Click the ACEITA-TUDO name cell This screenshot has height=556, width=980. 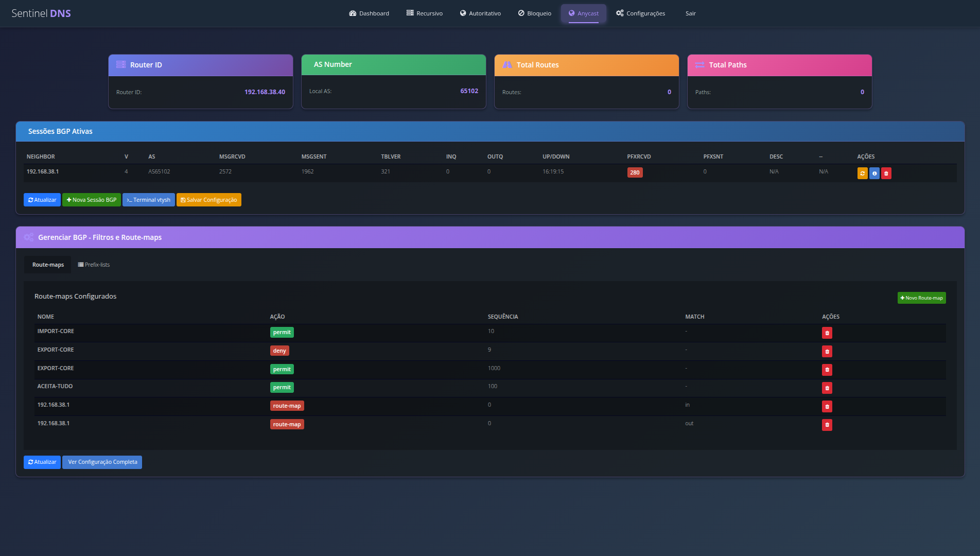pos(55,387)
